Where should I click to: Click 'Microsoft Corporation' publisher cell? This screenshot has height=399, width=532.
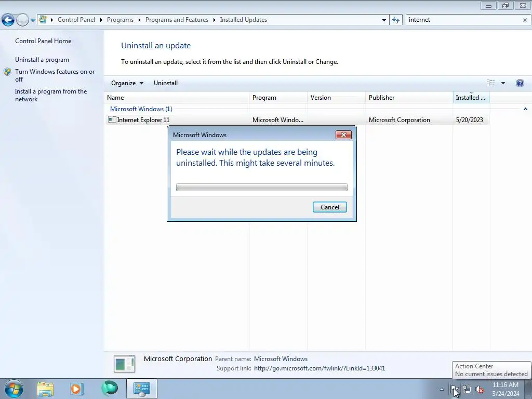[400, 120]
